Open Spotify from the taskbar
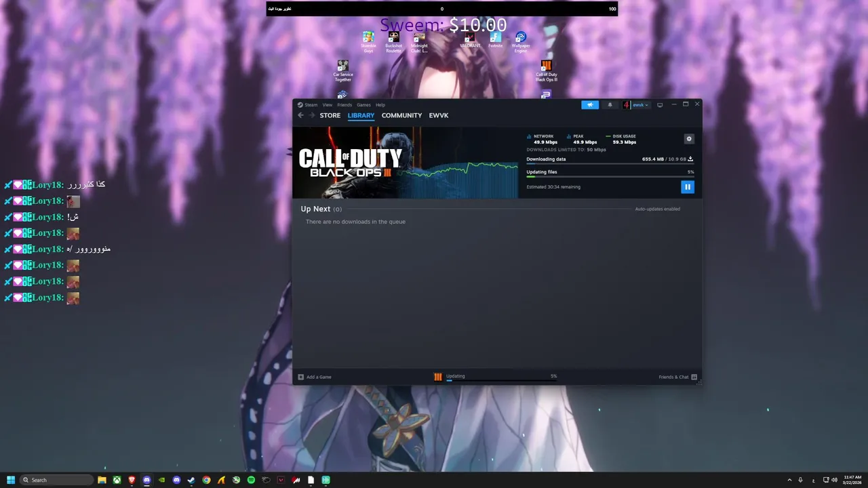The width and height of the screenshot is (868, 488). click(x=251, y=480)
